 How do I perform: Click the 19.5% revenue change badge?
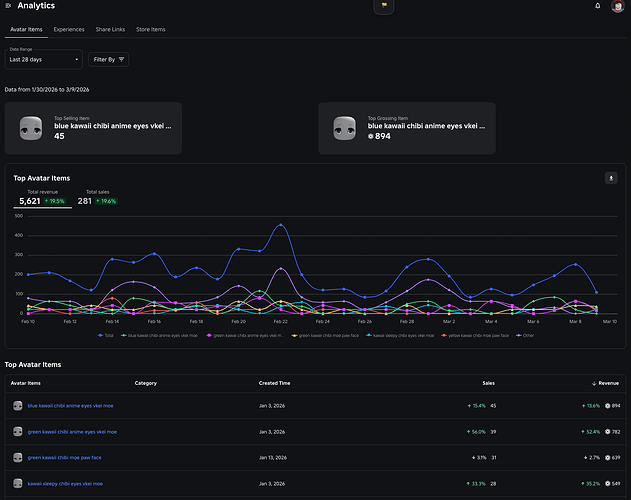[x=55, y=201]
